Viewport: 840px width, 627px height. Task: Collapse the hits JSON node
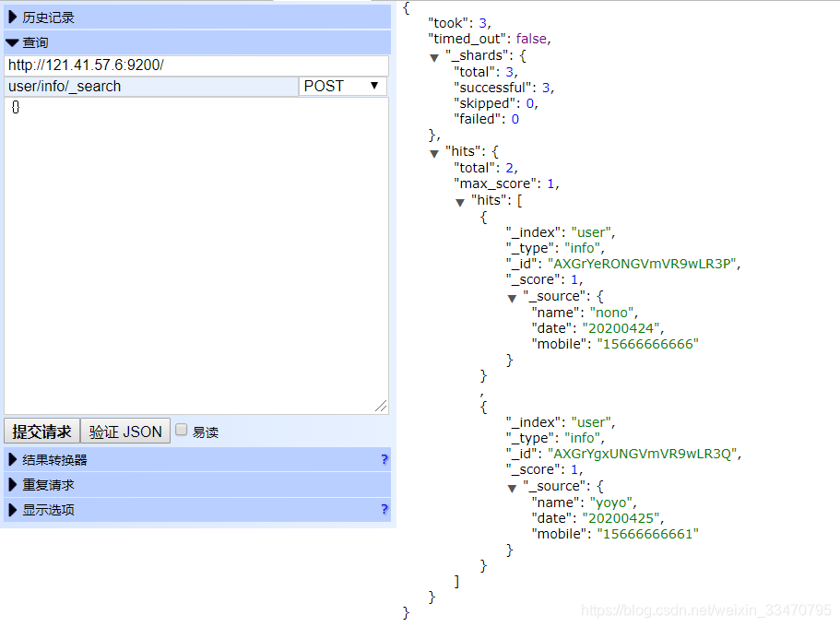click(434, 153)
